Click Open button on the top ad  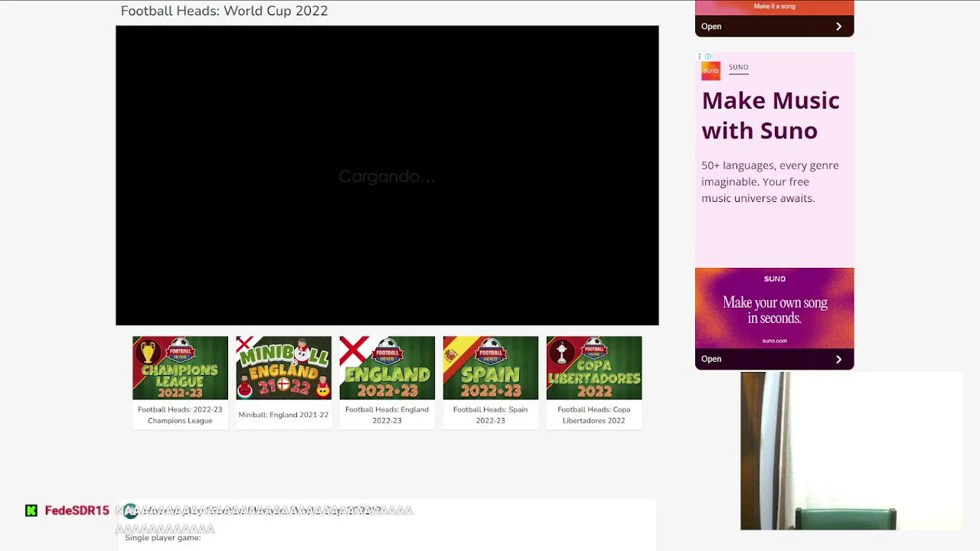click(711, 26)
